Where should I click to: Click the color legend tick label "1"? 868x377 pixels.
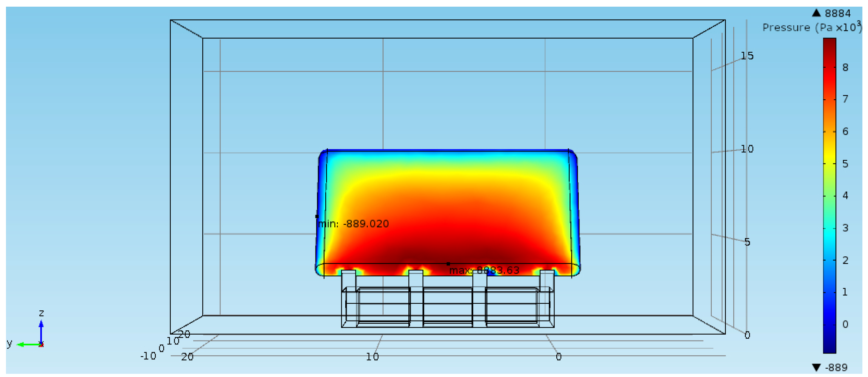845,292
